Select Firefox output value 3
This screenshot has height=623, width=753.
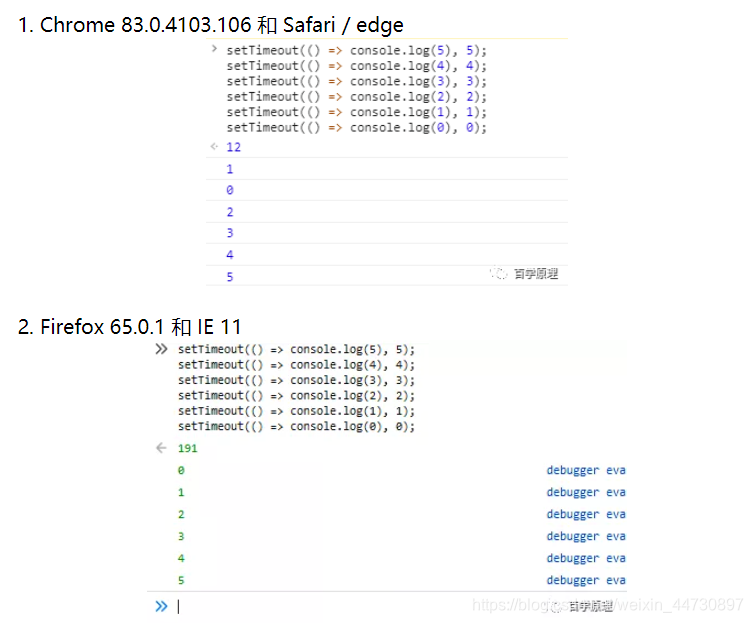pyautogui.click(x=181, y=537)
